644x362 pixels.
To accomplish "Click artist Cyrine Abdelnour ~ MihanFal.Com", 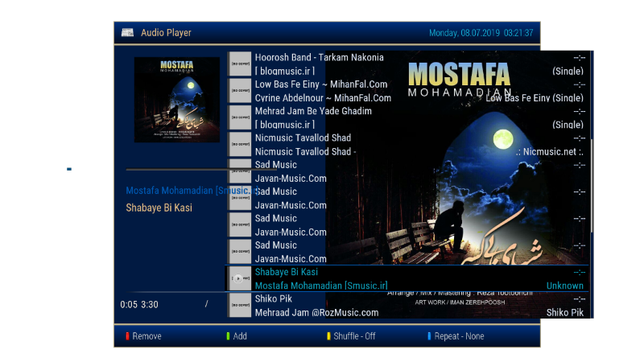I will 324,98.
